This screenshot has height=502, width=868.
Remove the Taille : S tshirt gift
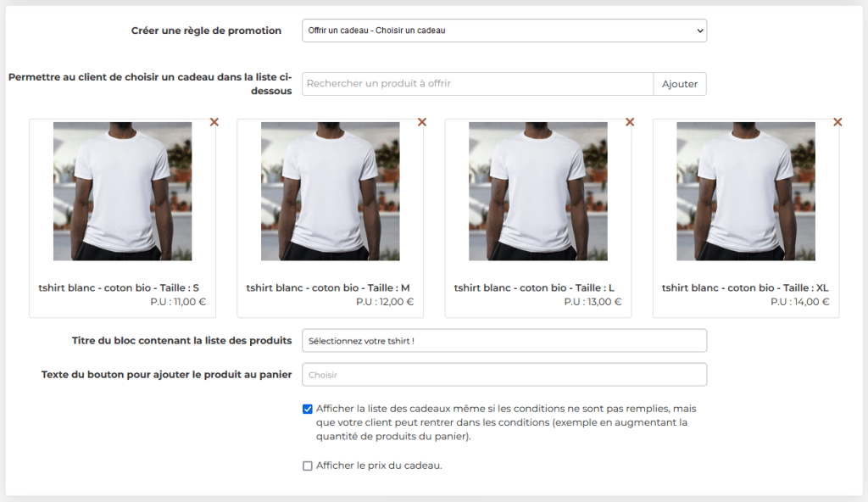214,122
